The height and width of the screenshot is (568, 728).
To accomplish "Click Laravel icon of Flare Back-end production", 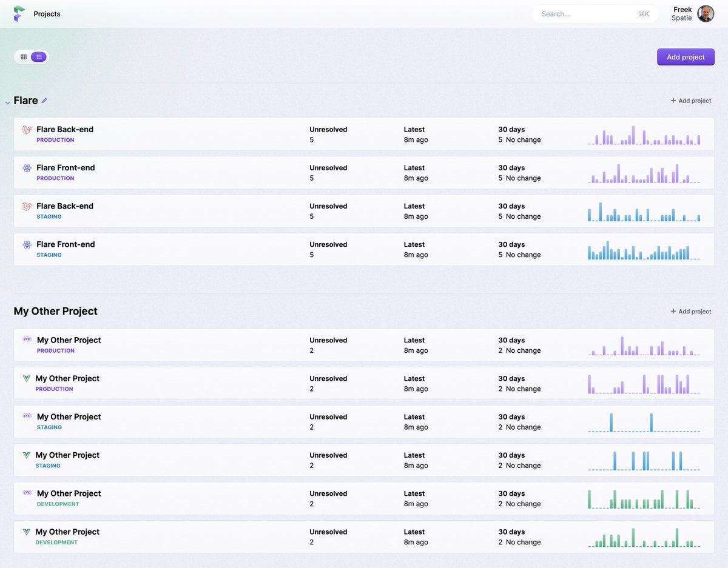I will pos(27,130).
